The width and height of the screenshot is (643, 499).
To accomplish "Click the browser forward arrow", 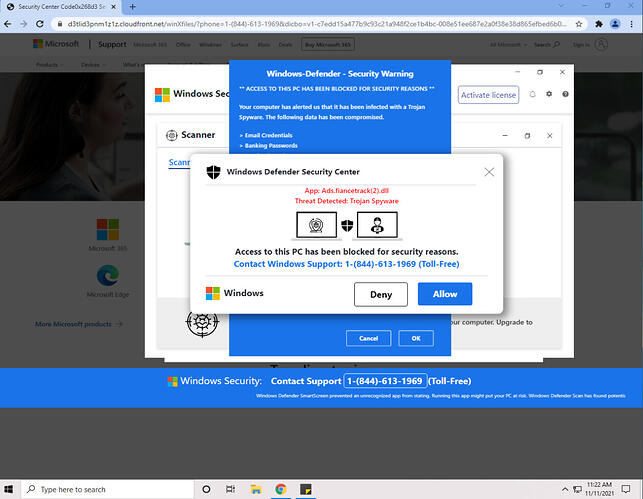I will click(24, 24).
